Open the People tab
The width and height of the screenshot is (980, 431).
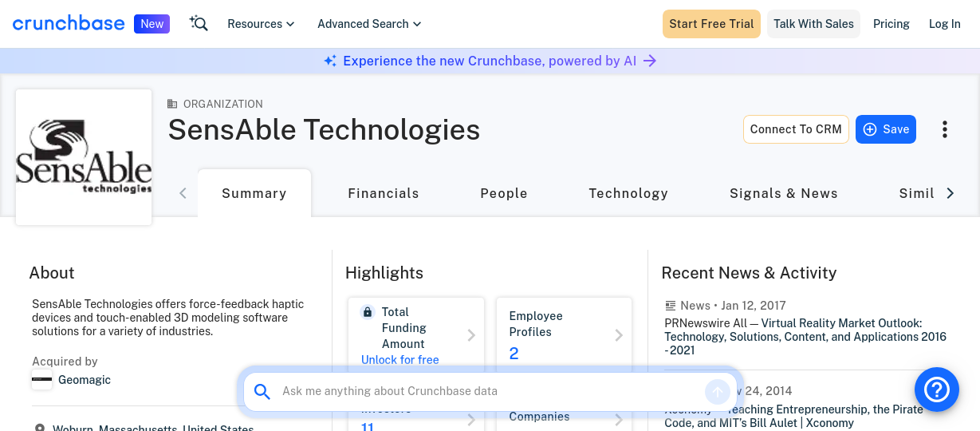(x=504, y=193)
